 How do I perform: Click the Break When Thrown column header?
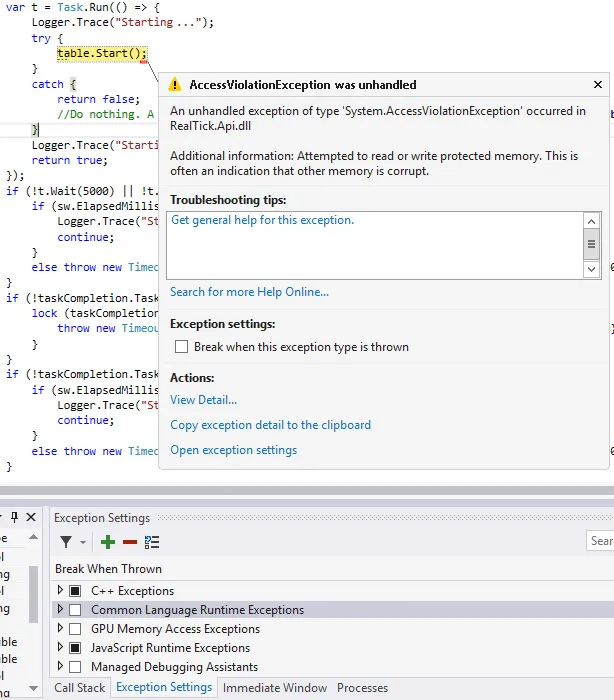[109, 569]
